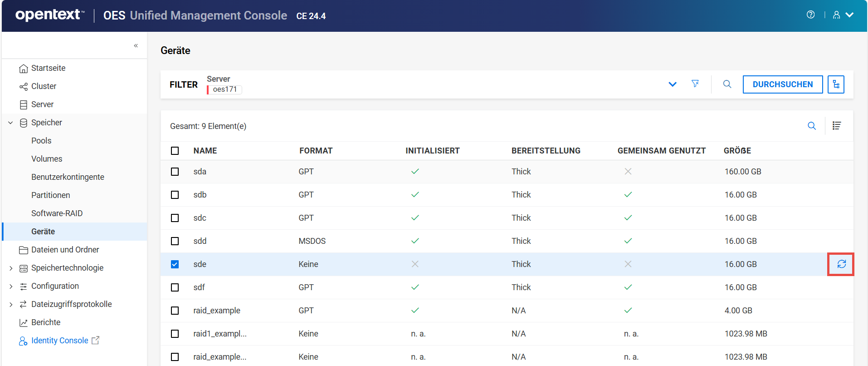868x366 pixels.
Task: Expand the filter dropdown chevron
Action: [x=672, y=84]
